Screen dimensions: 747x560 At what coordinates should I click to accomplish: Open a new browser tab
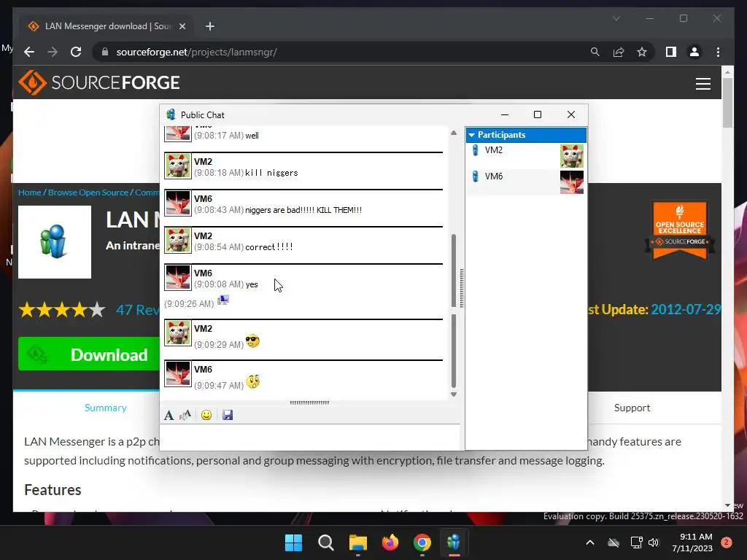pyautogui.click(x=210, y=26)
